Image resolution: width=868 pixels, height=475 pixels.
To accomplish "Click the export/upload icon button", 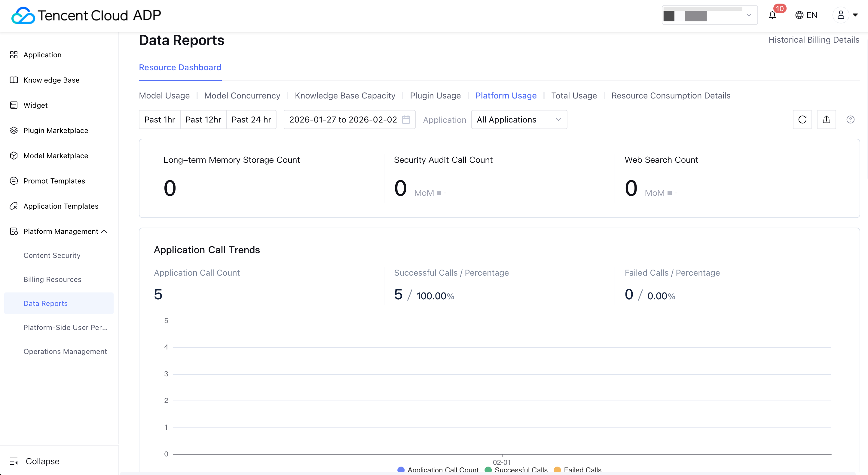I will pos(826,120).
